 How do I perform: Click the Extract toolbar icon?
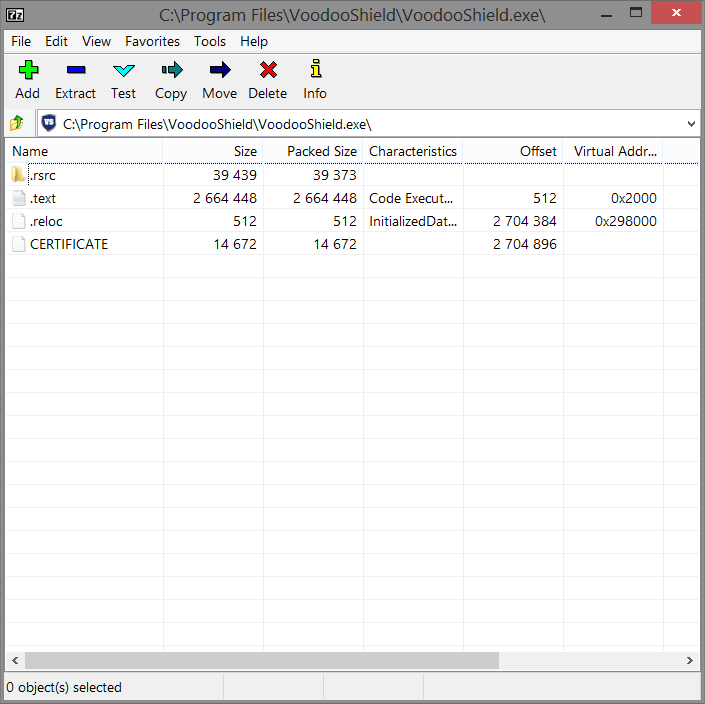pyautogui.click(x=76, y=70)
